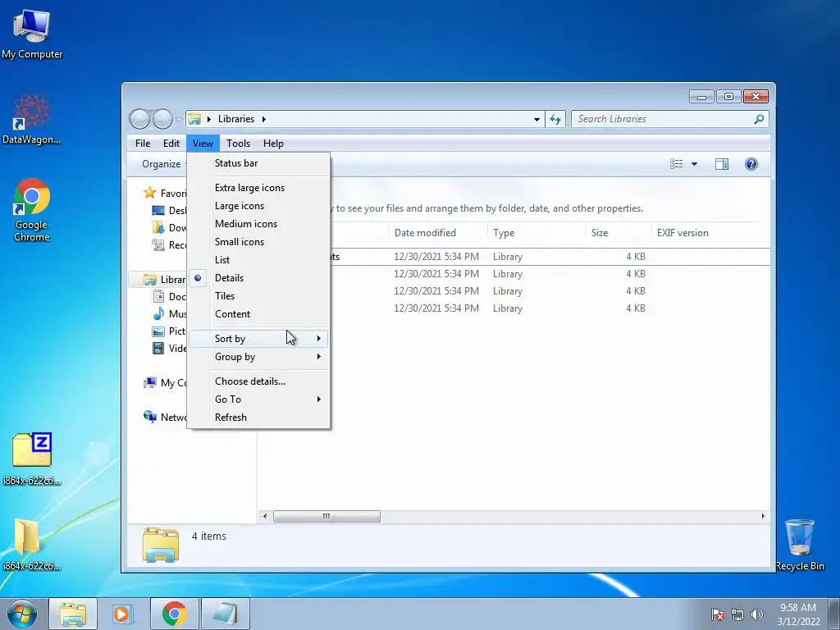Open address bar history dropdown arrow
The image size is (840, 630).
[x=536, y=119]
